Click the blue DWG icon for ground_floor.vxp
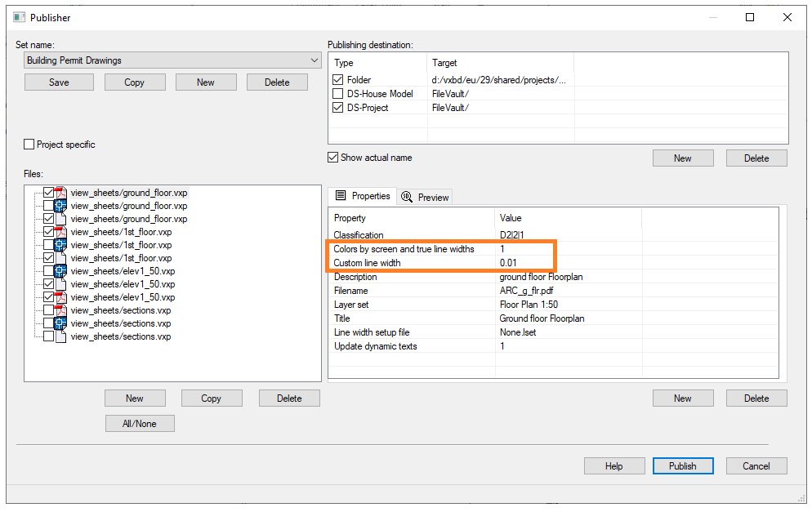Image resolution: width=812 pixels, height=512 pixels. (60, 206)
